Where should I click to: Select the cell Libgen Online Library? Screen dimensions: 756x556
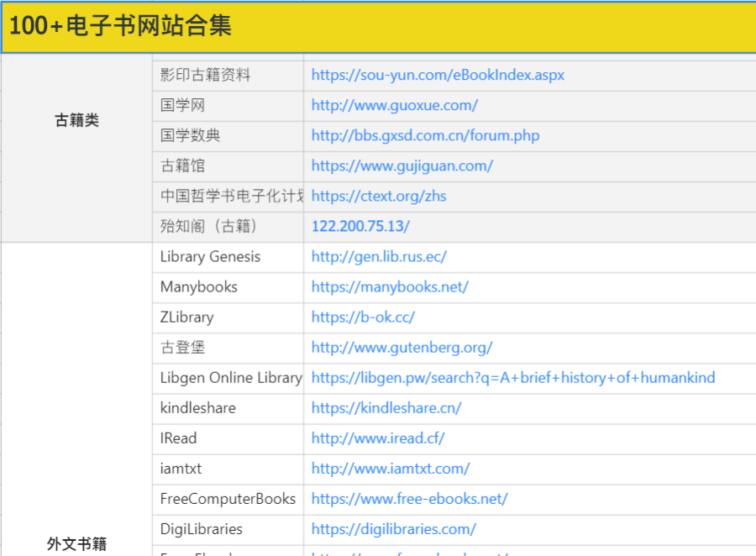tap(228, 378)
